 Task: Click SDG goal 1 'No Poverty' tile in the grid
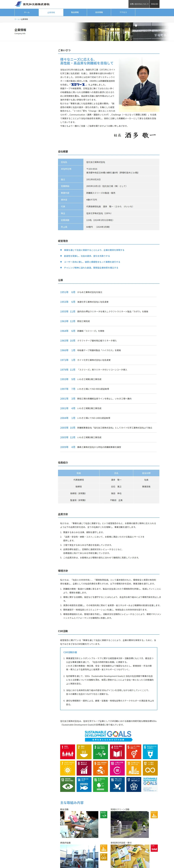click(68, 752)
